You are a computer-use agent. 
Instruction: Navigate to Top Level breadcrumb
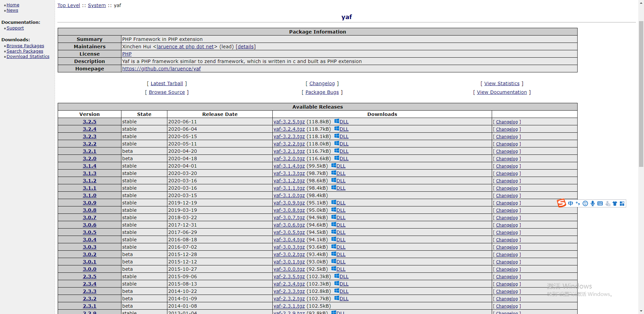69,5
